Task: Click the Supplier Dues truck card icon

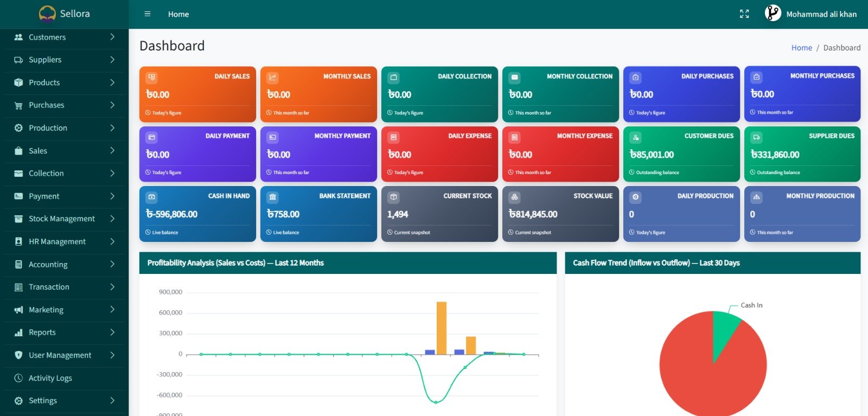Action: (x=757, y=137)
